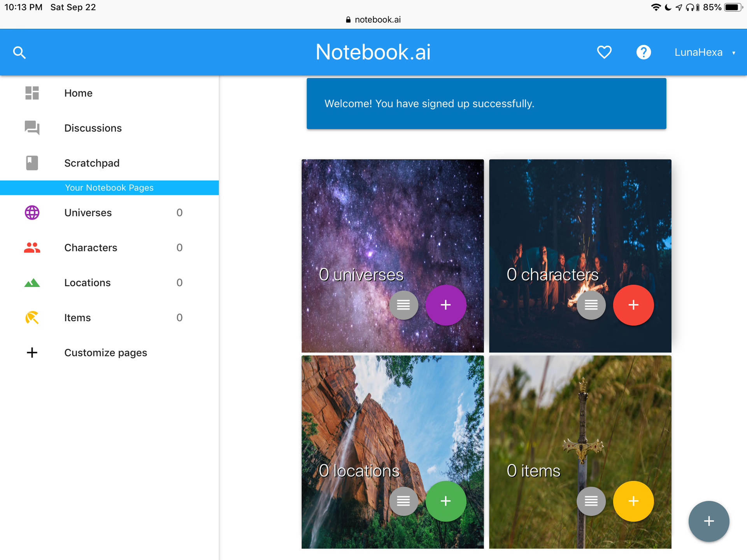The height and width of the screenshot is (560, 747).
Task: Click the Universes count of 0
Action: [x=179, y=212]
